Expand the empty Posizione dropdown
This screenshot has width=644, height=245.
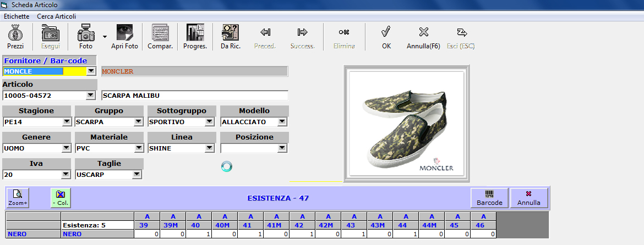(x=282, y=148)
